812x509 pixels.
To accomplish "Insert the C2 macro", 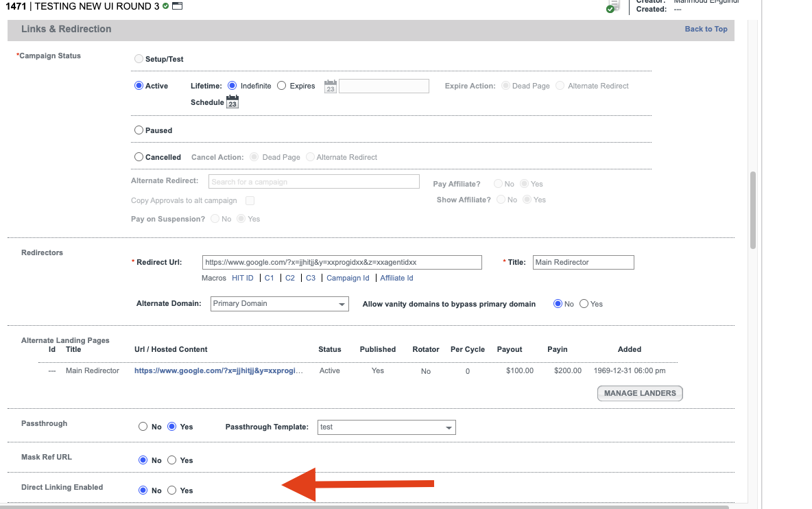I will [290, 278].
